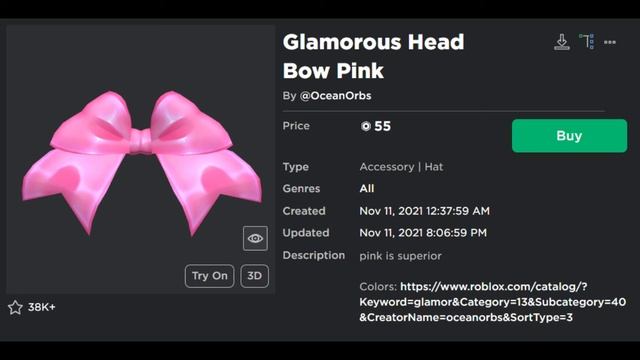Click the Robux currency icon beside 55
This screenshot has width=640, height=360.
(x=366, y=126)
